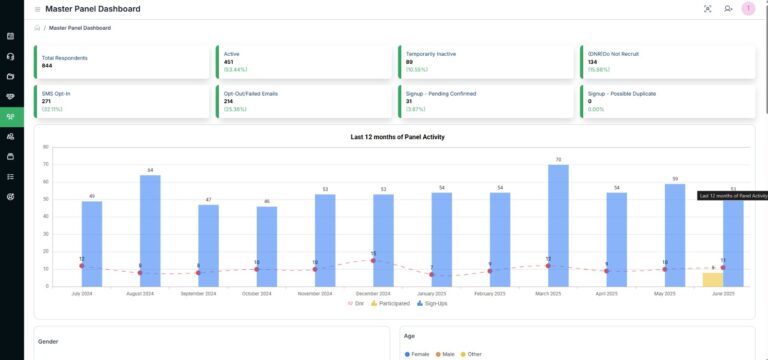Select the October 2024 Sign-Ups bar

267,246
